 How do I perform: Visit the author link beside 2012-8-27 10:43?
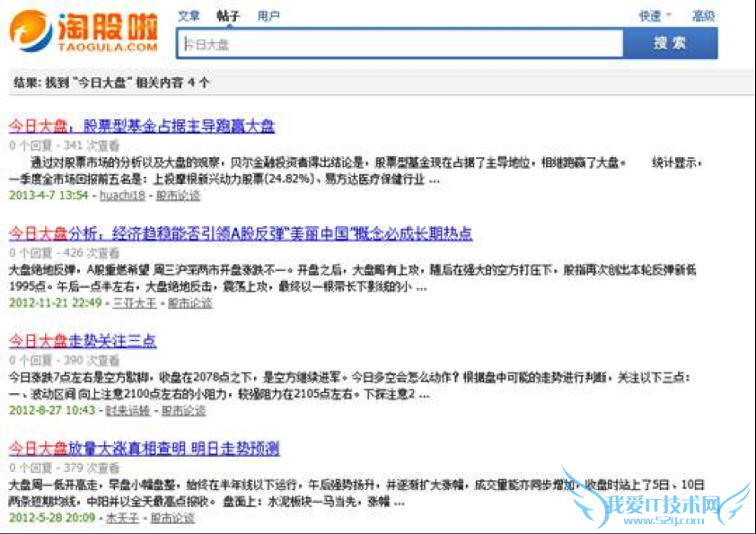pyautogui.click(x=127, y=411)
